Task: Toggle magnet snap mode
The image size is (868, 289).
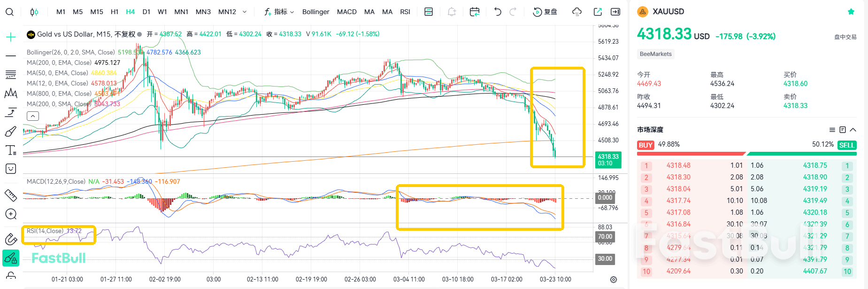Action: (11, 239)
